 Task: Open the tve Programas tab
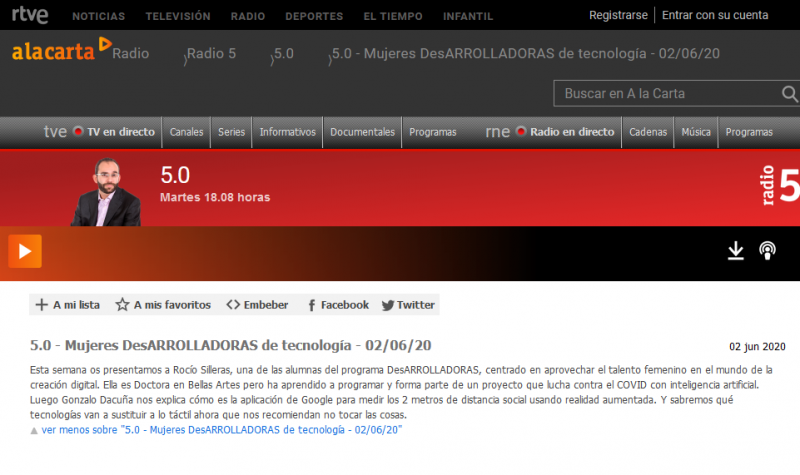click(x=433, y=132)
